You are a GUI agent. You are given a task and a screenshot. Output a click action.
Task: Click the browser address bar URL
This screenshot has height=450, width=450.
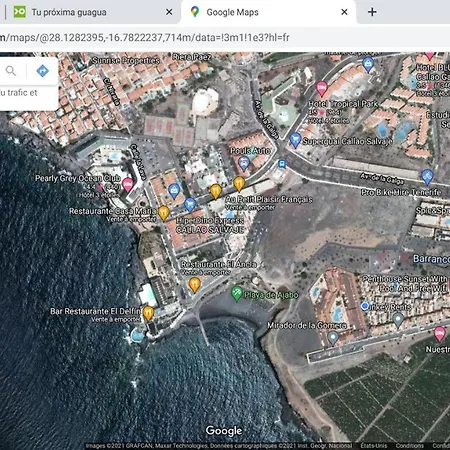[145, 37]
